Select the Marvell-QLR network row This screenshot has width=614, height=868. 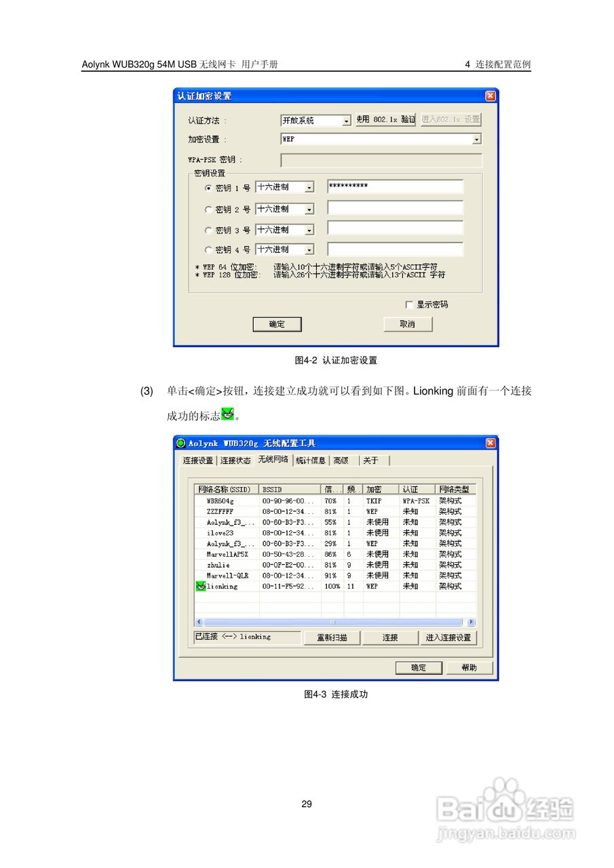pyautogui.click(x=335, y=576)
